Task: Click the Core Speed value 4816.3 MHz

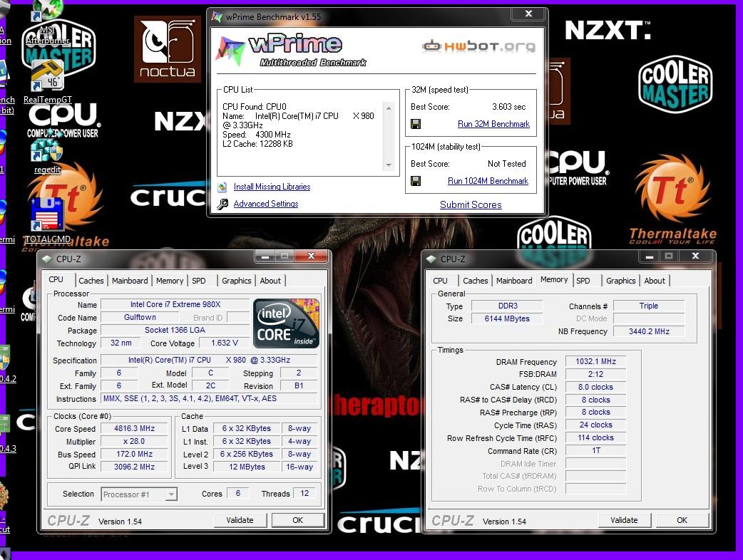Action: click(135, 428)
